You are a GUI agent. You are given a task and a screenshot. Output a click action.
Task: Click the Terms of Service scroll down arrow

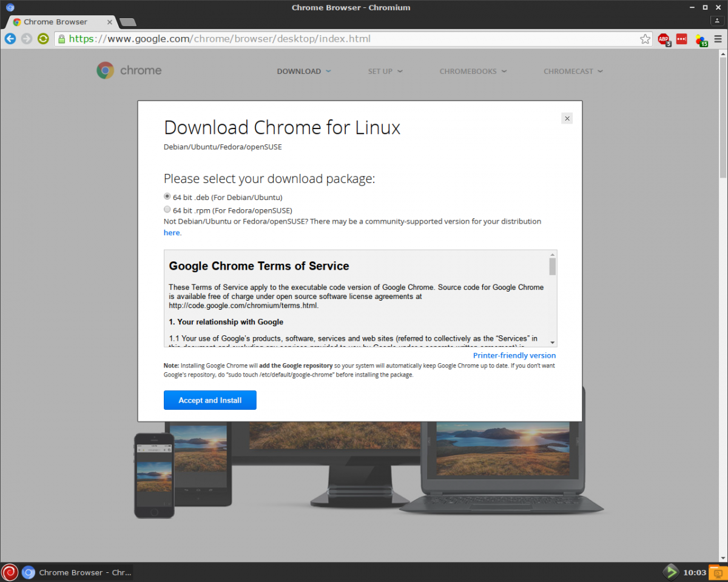[x=553, y=343]
